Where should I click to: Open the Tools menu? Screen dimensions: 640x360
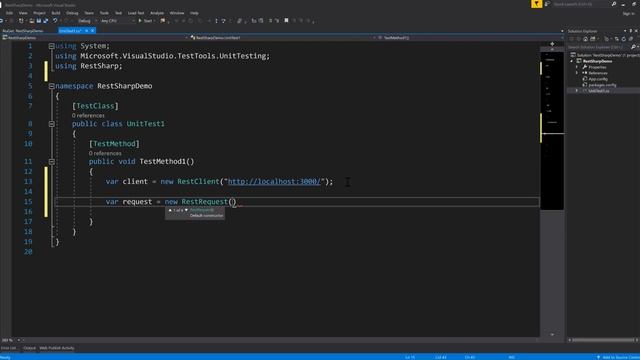tap(104, 13)
